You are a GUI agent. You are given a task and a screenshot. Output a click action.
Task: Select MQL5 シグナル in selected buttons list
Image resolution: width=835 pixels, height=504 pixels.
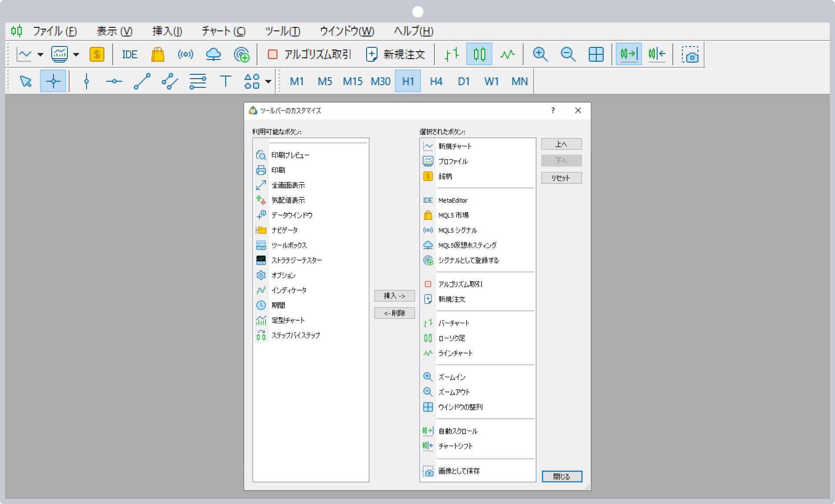pos(478,230)
